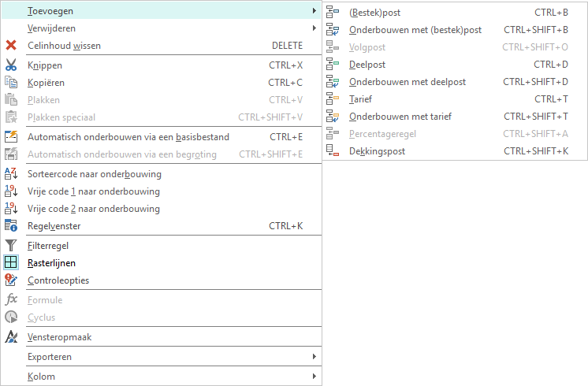Click the Controleopties checklist icon
This screenshot has height=386, width=588.
point(11,280)
